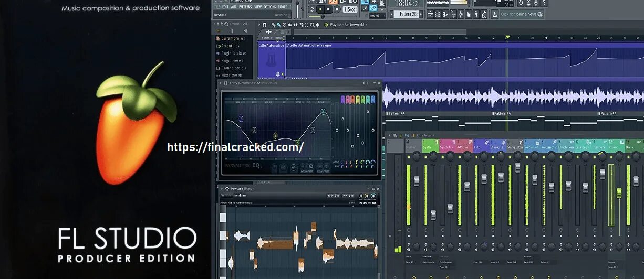Screen dimensions: 644x279
Task: Click the Newtone pitch knob at top right
Action: pos(373,196)
